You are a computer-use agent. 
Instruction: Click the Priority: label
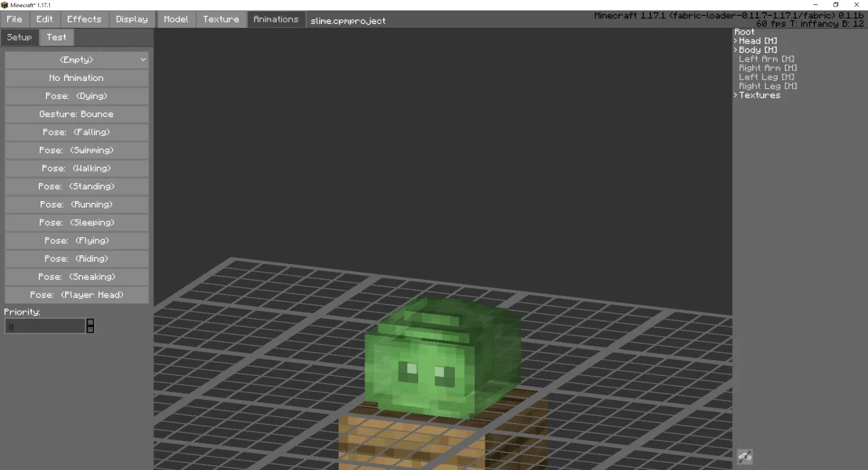click(22, 312)
